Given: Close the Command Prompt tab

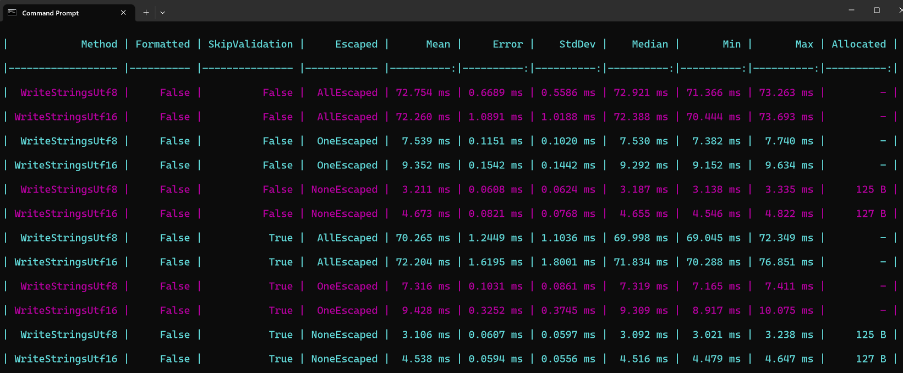Looking at the screenshot, I should point(123,13).
